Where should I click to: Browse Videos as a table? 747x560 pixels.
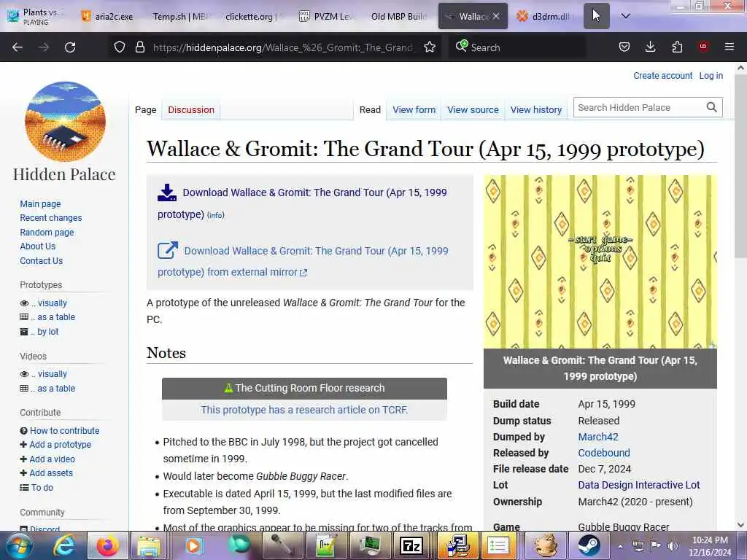(x=56, y=388)
